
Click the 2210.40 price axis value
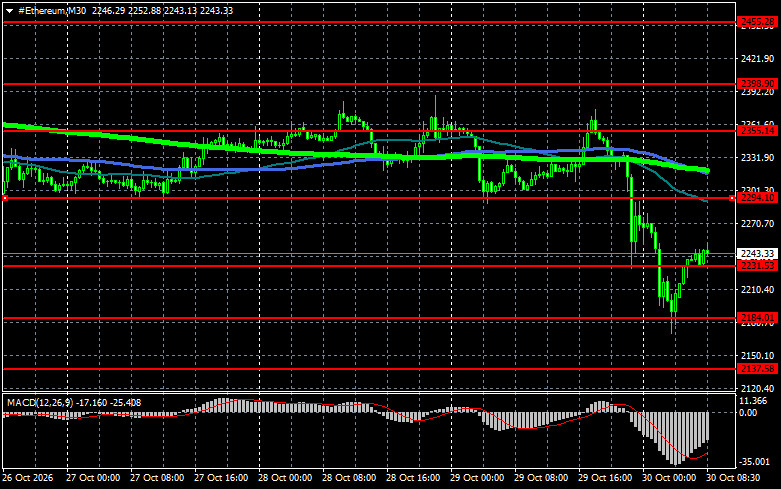pyautogui.click(x=758, y=289)
